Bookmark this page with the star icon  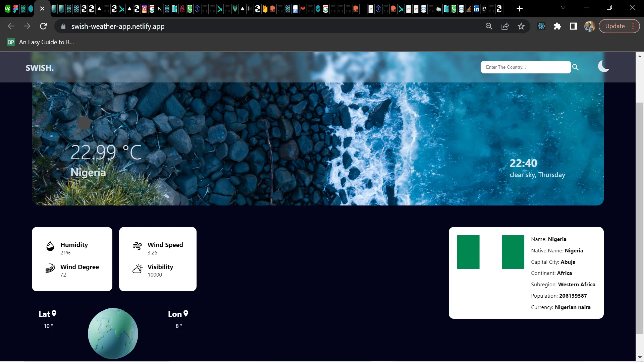(521, 26)
